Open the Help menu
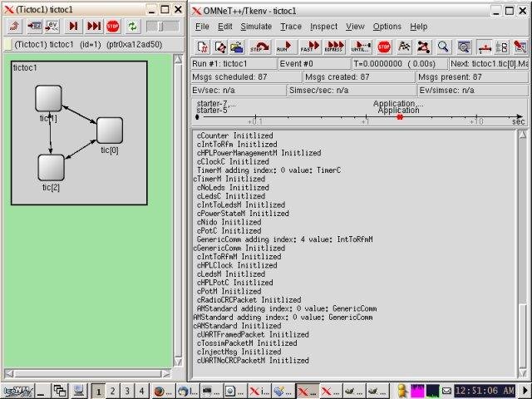This screenshot has width=532, height=399. click(x=418, y=27)
